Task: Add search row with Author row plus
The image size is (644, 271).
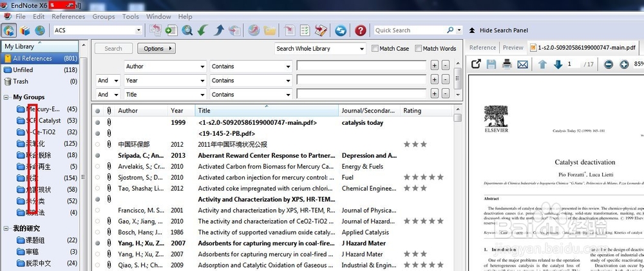Action: tap(435, 66)
